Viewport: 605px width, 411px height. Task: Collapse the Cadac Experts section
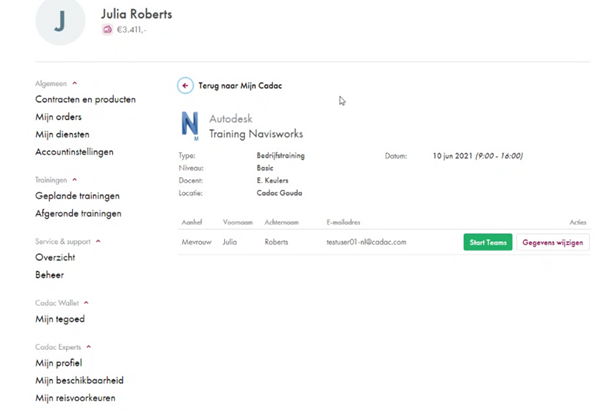(x=89, y=347)
